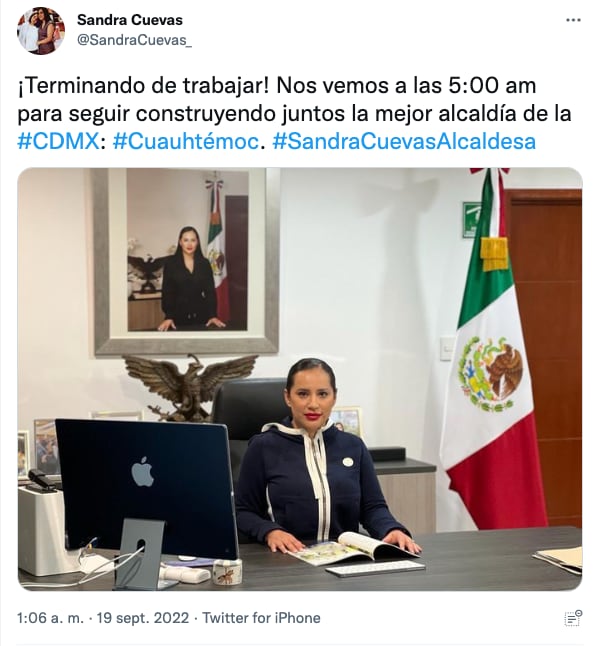Image resolution: width=597 pixels, height=646 pixels.
Task: Open the #SandraCuevasAlcaldesa hashtag
Action: coord(404,142)
